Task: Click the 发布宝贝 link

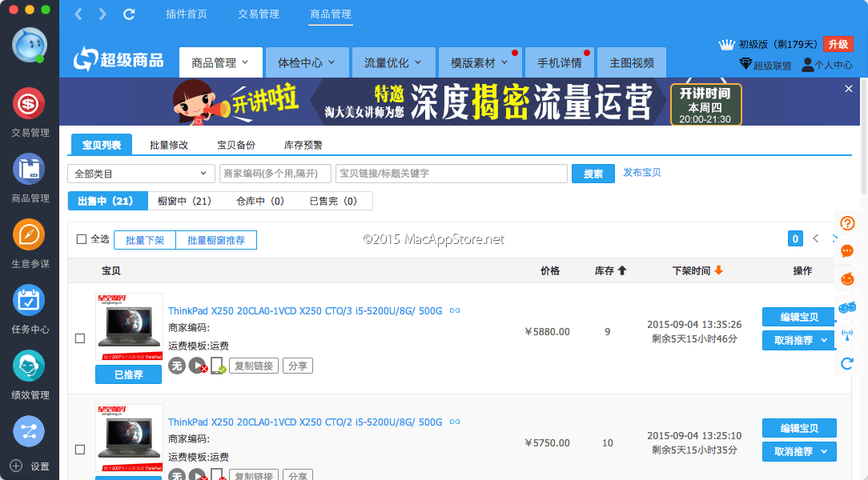Action: click(x=642, y=173)
